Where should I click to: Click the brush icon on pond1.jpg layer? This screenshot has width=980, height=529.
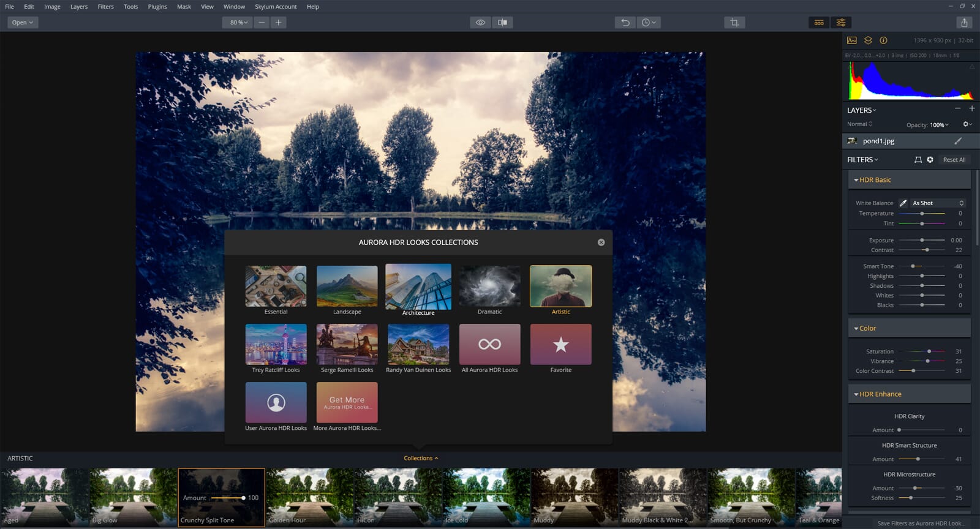(x=958, y=141)
